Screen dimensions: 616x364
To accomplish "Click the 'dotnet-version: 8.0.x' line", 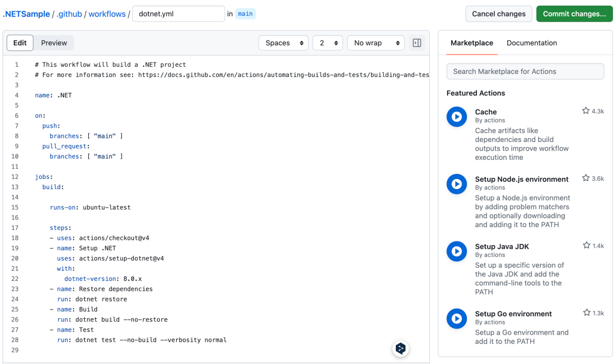I will coord(103,279).
